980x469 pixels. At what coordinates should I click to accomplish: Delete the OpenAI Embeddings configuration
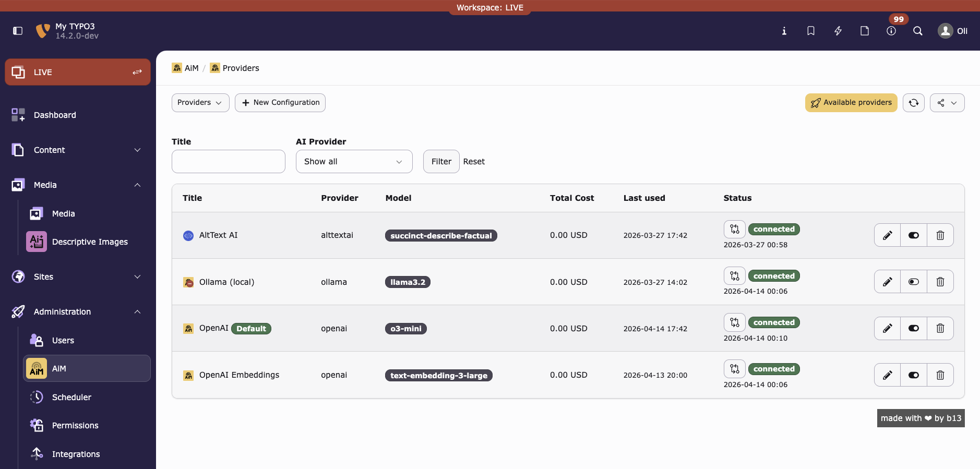940,375
